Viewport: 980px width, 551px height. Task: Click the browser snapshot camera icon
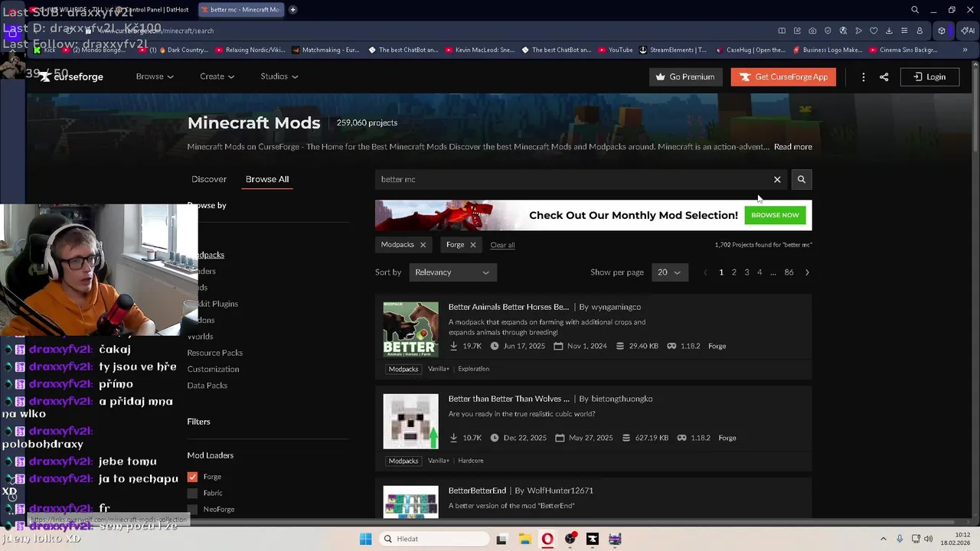coord(812,31)
